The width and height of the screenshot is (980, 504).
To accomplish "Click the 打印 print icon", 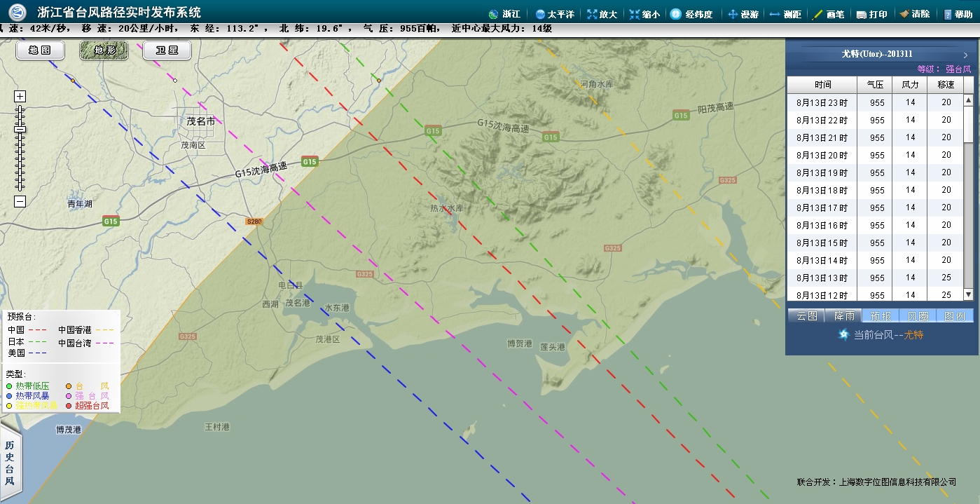I will [871, 14].
